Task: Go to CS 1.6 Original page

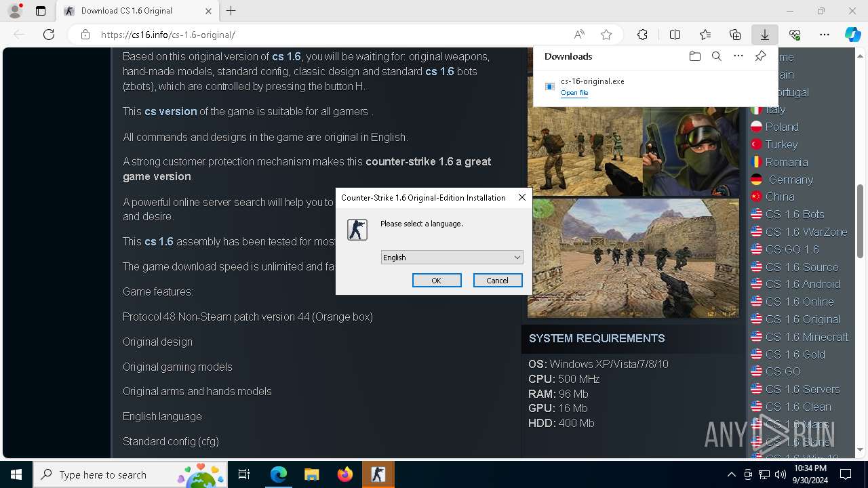Action: [803, 319]
